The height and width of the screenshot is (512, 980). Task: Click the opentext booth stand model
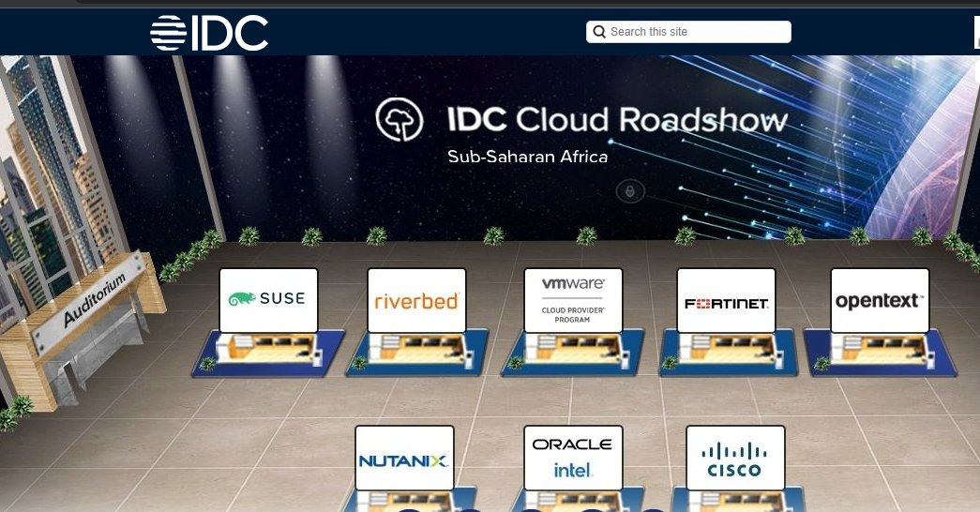(880, 353)
